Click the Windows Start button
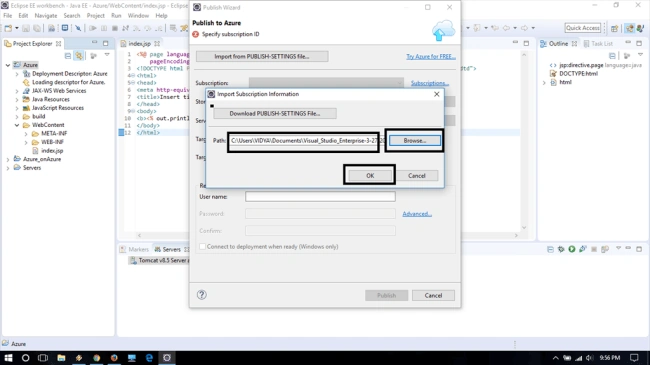 click(8, 358)
